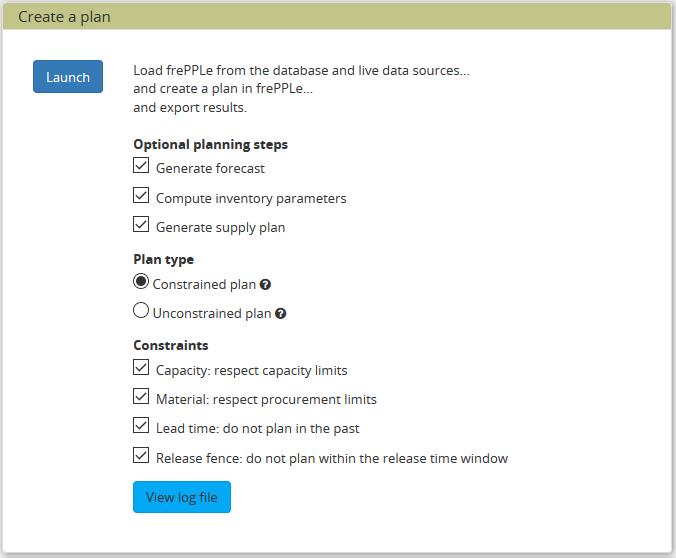Image resolution: width=676 pixels, height=558 pixels.
Task: Disable the Lead time constraint checkbox
Action: pyautogui.click(x=141, y=427)
